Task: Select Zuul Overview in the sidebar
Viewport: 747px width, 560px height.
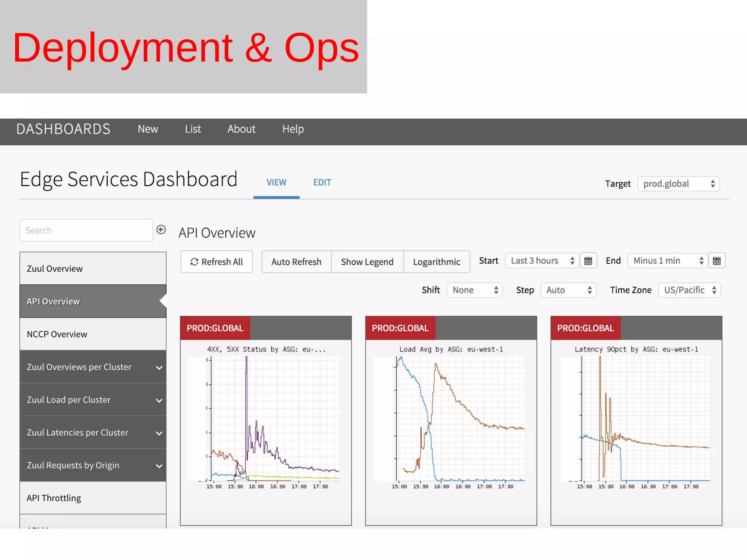Action: pyautogui.click(x=93, y=268)
